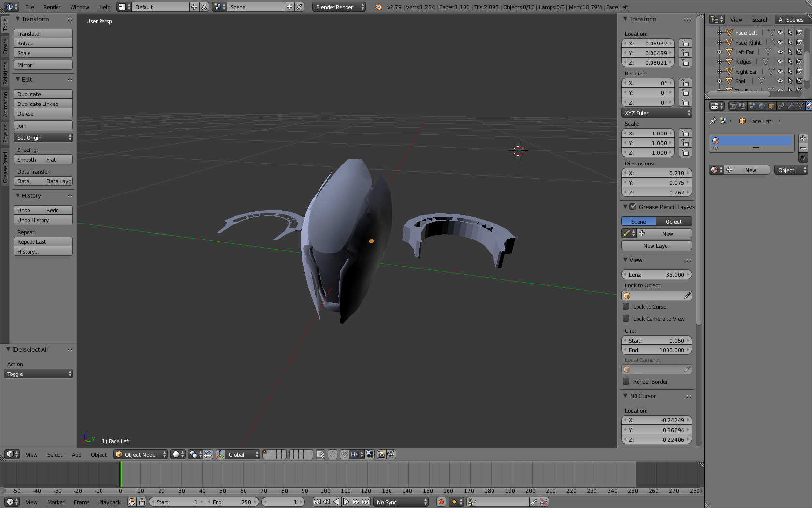
Task: Open the XYZ Euler rotation mode dropdown
Action: 656,113
